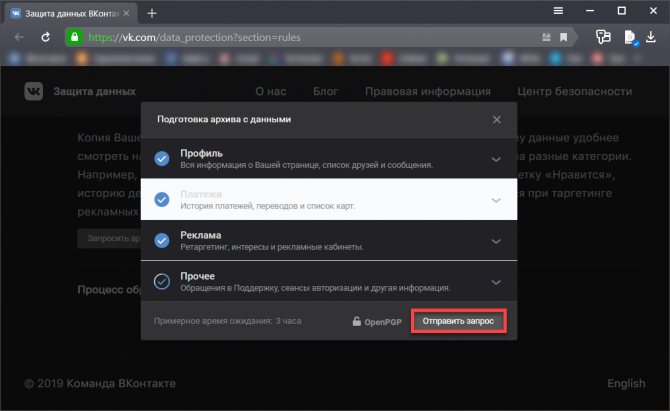Uncheck the Платежи checkbox
Image resolution: width=670 pixels, height=411 pixels.
(x=162, y=200)
